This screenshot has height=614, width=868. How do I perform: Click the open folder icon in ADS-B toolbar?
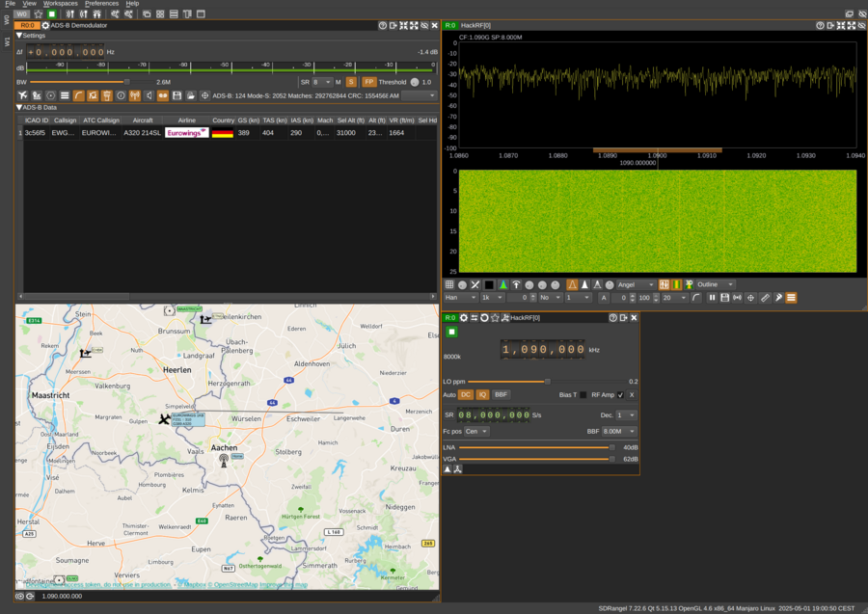point(191,95)
